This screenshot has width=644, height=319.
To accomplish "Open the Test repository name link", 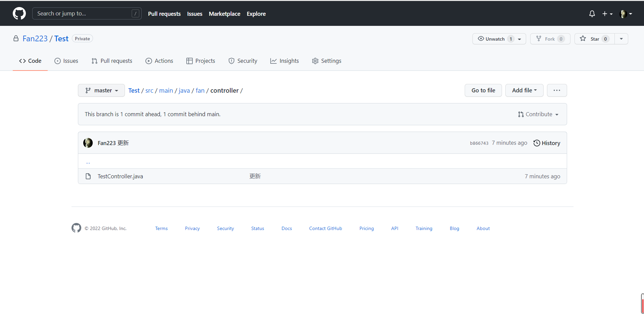I will (61, 39).
